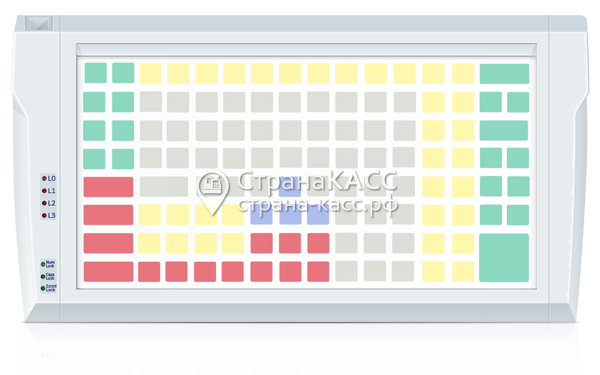Click the triangular emblem on case corner
600x375 pixels.
pos(39,23)
